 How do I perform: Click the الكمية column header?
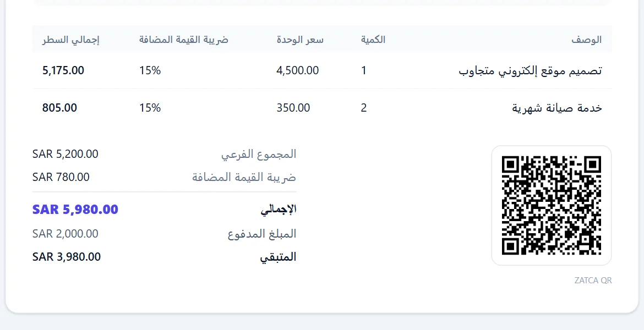[x=373, y=40]
